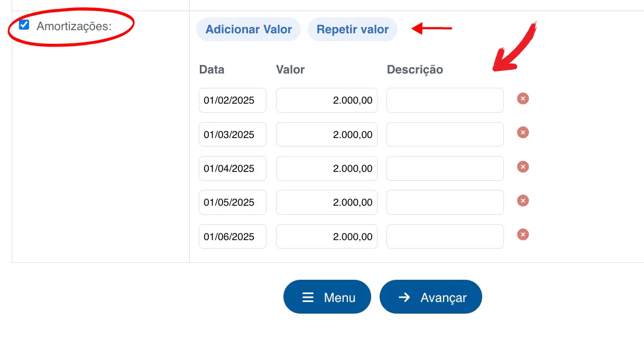Viewport: 644px width, 348px height.
Task: Delete the 01/05/2025 row with red X
Action: click(x=522, y=201)
